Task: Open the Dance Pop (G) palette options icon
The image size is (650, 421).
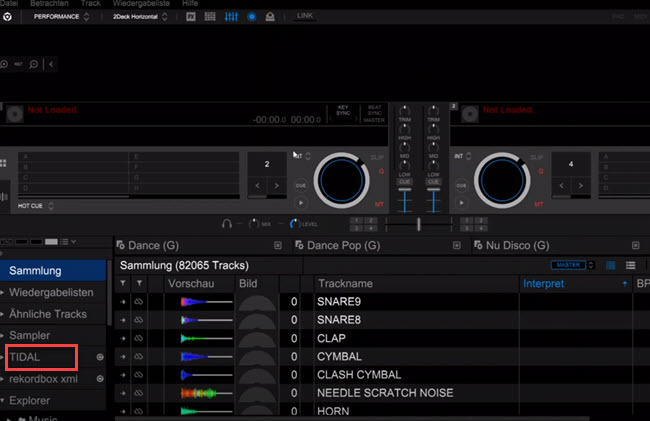Action: (456, 245)
